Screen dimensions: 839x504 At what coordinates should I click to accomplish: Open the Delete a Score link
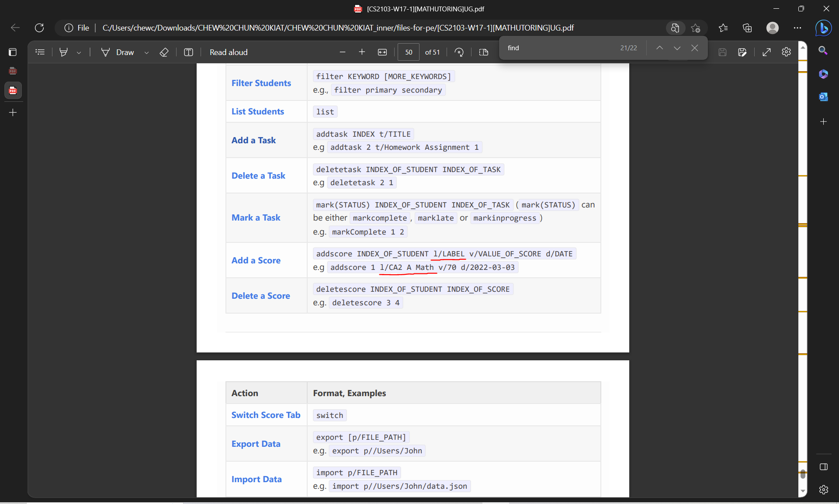(260, 296)
